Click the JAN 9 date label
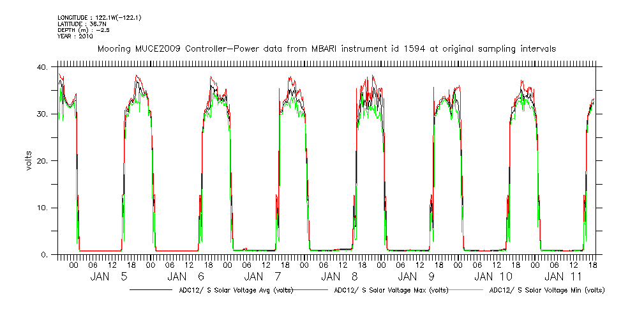Image resolution: width=644 pixels, height=322 pixels. [416, 277]
